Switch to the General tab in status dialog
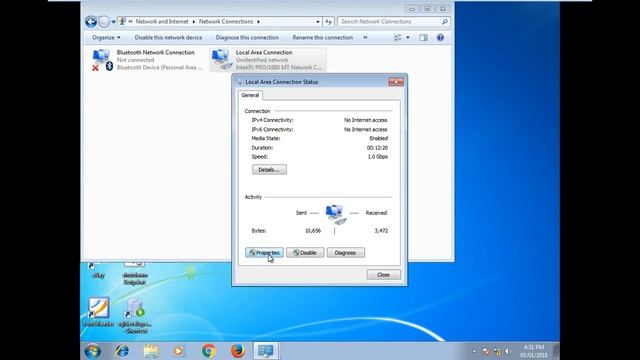Screen dimensions: 640x360 tap(250, 95)
